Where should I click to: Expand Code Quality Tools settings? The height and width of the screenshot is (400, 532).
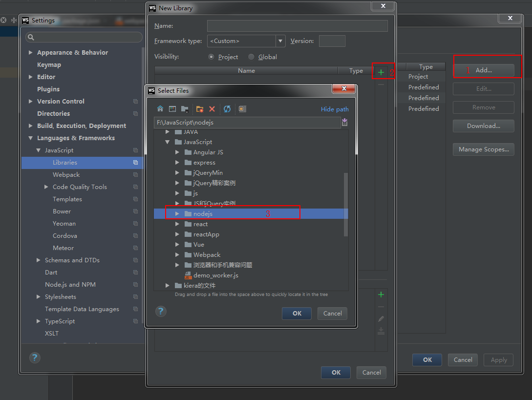click(46, 187)
